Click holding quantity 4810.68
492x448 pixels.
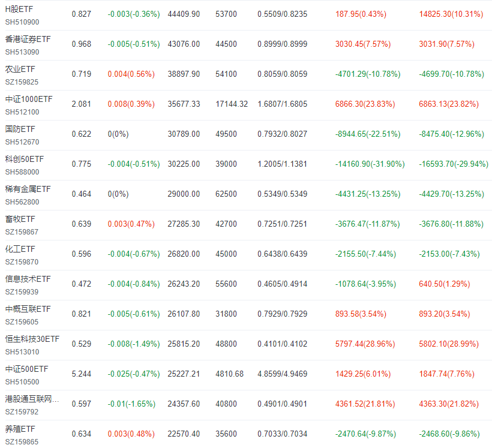click(x=229, y=374)
